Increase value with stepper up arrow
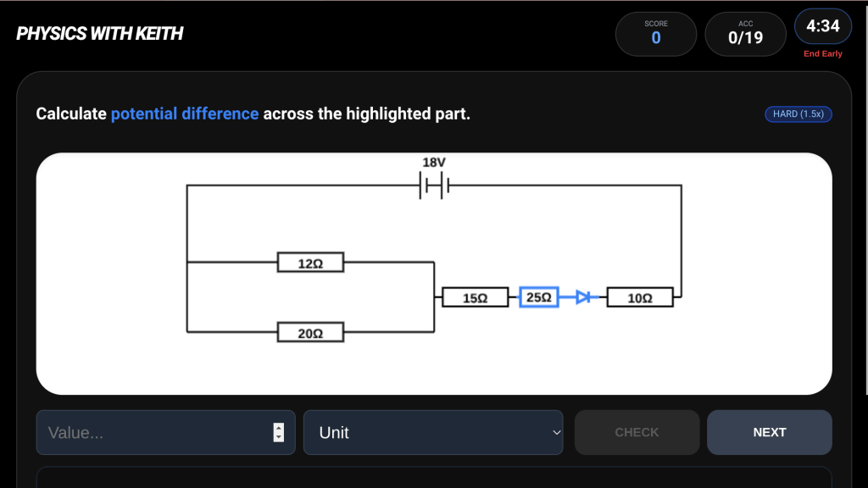 click(x=279, y=428)
